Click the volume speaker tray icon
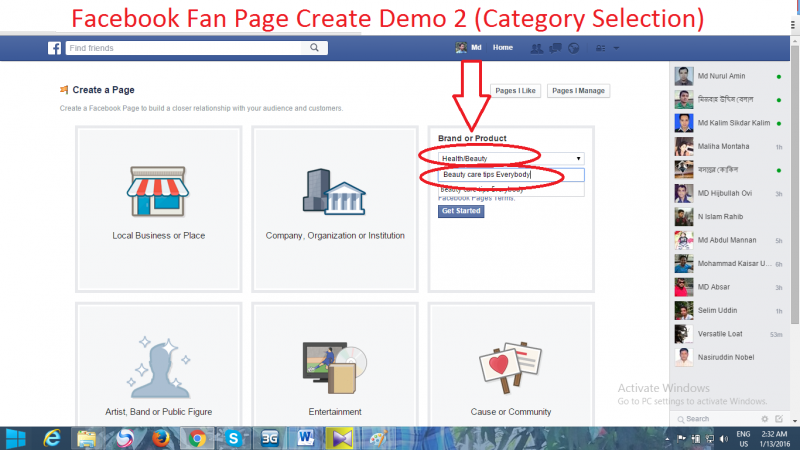Screen dimensions: 800x450 click(723, 439)
